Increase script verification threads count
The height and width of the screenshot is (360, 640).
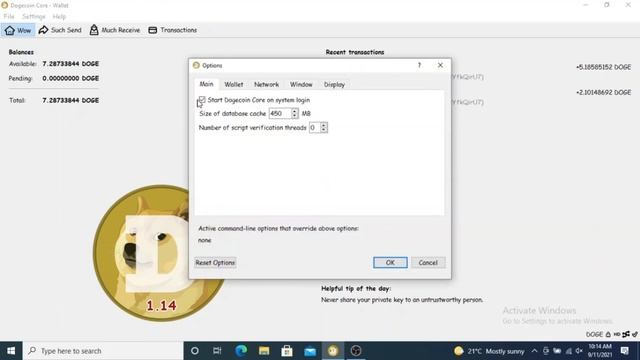(324, 125)
